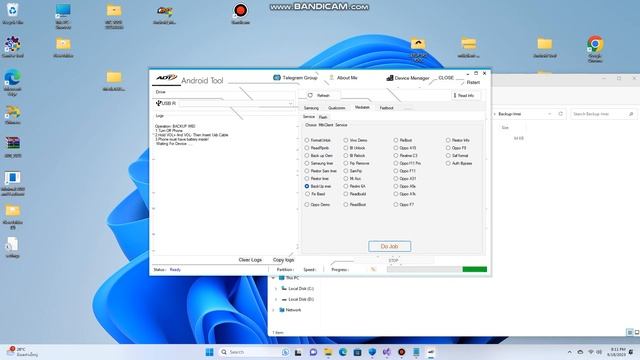Click the Do Job button
The height and width of the screenshot is (360, 640).
click(x=389, y=246)
